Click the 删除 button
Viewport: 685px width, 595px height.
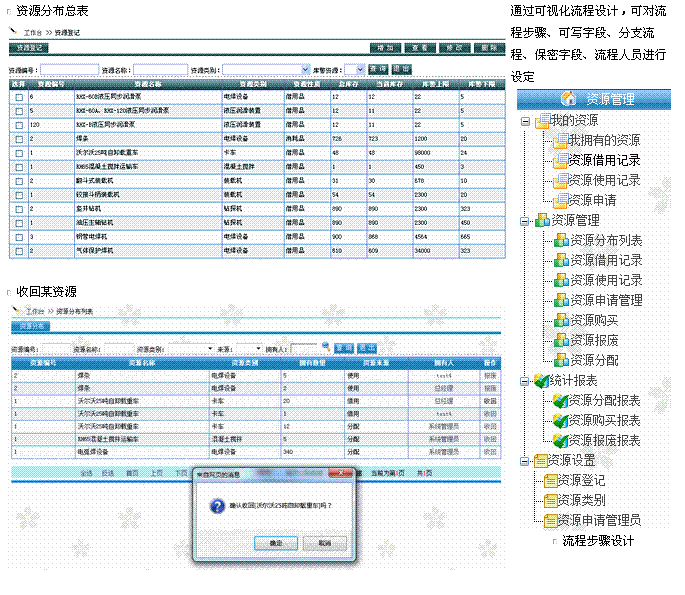(x=489, y=48)
